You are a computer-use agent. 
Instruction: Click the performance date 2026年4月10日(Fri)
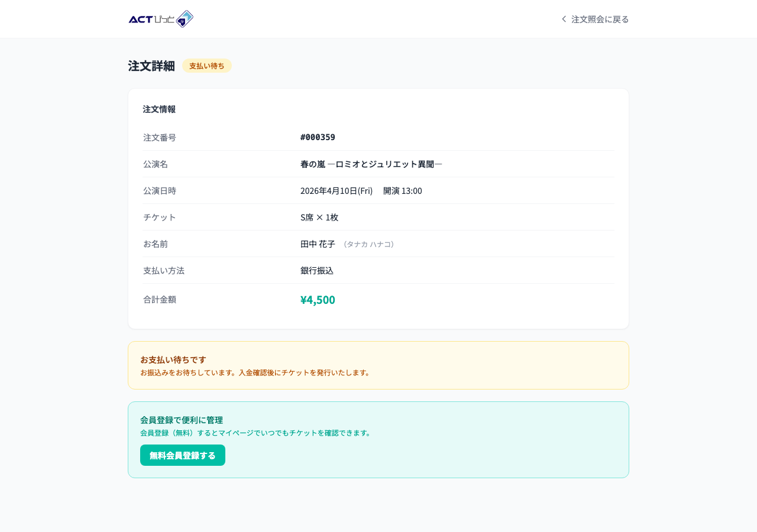pos(337,190)
